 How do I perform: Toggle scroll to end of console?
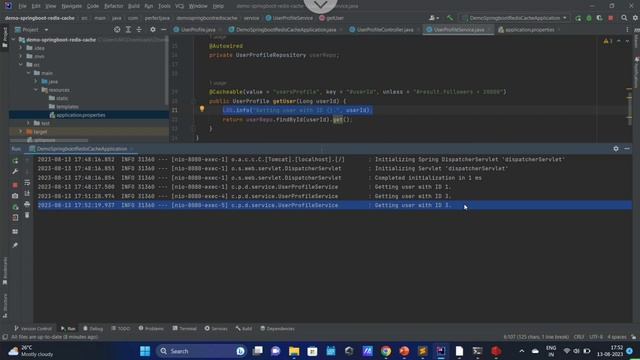click(x=27, y=193)
